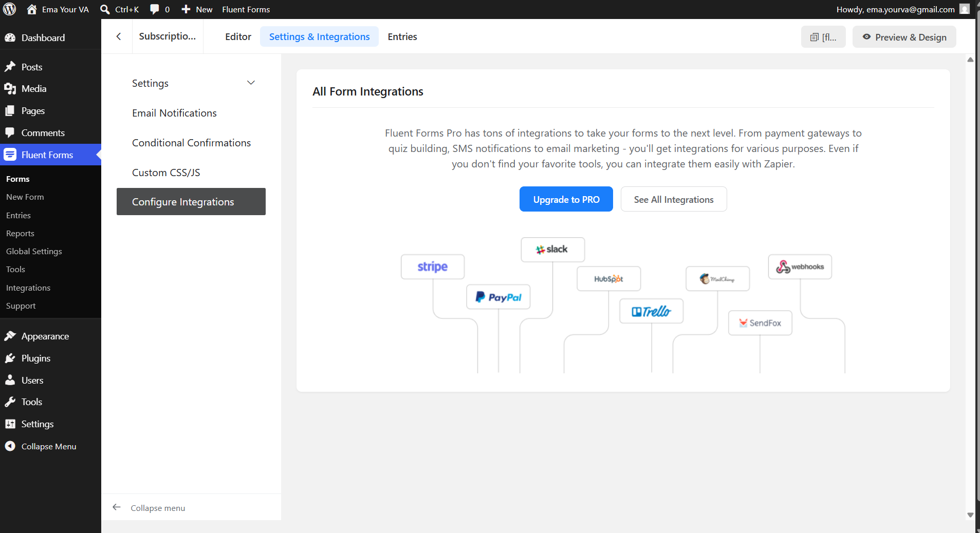
Task: Open Users person icon menu
Action: [10, 380]
